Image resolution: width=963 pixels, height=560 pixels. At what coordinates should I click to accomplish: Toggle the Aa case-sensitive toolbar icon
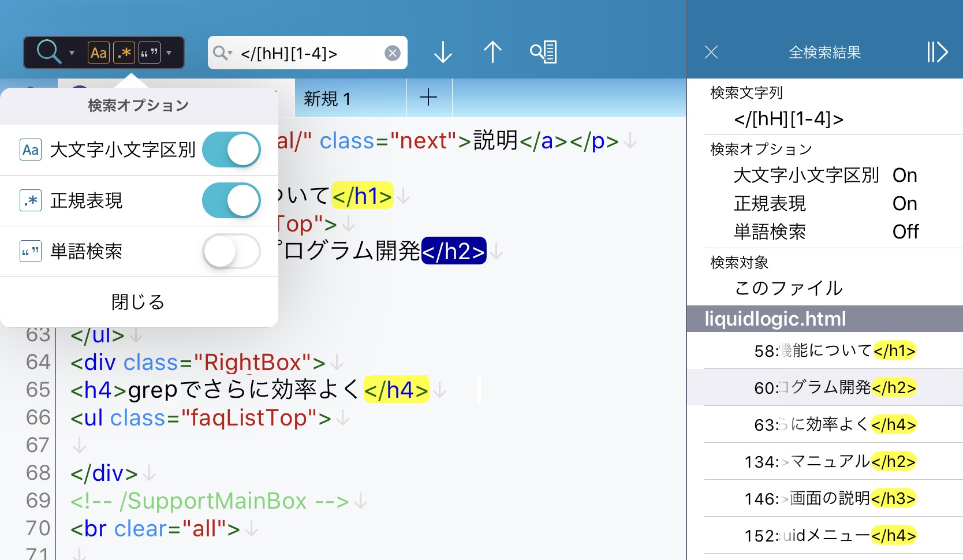tap(99, 53)
